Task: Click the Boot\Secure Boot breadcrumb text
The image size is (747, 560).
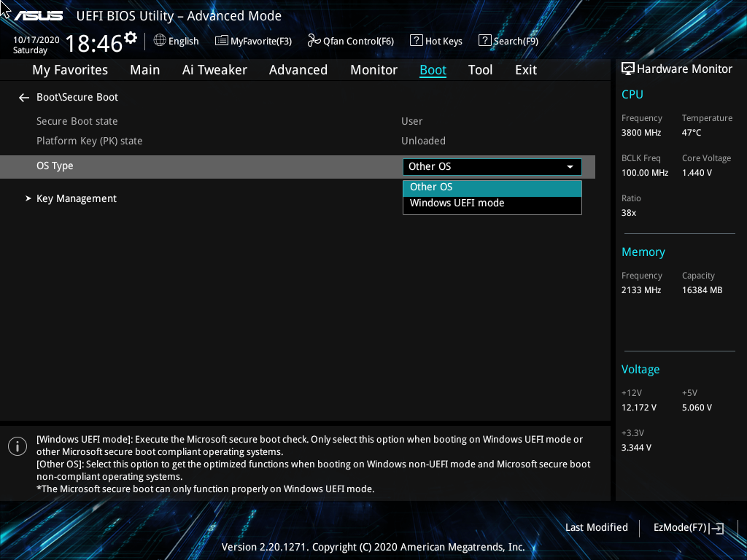Action: click(x=77, y=97)
